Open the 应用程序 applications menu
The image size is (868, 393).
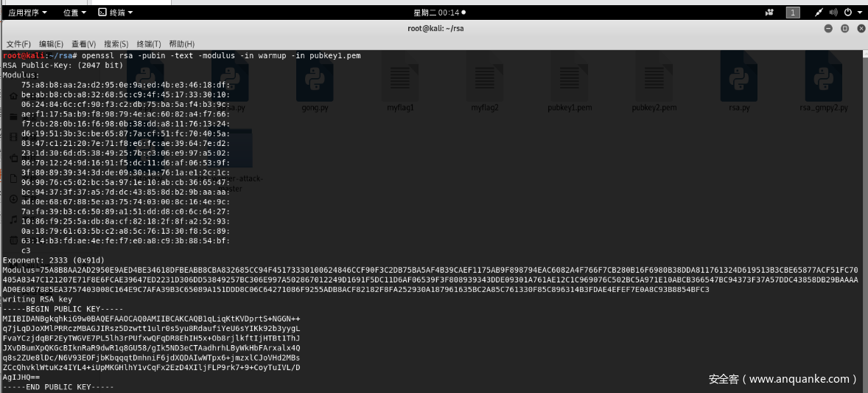coord(28,13)
